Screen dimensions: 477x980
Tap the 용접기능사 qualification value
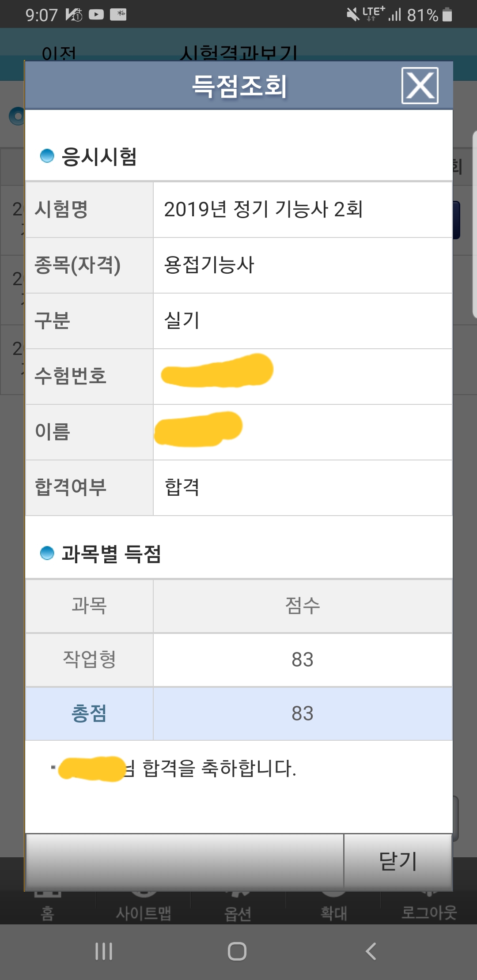(209, 265)
